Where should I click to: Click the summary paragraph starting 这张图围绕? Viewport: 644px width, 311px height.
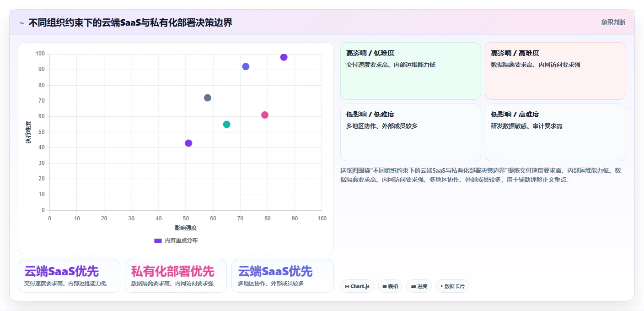pyautogui.click(x=481, y=175)
